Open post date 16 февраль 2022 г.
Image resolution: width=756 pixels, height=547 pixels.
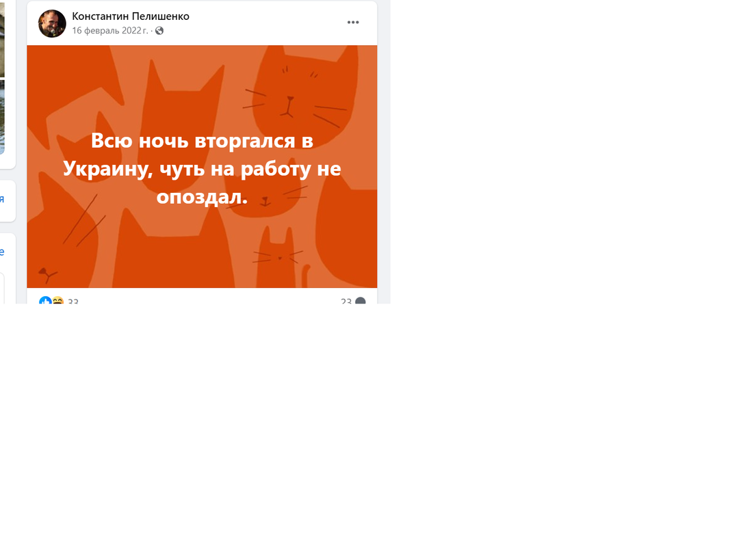(x=110, y=30)
